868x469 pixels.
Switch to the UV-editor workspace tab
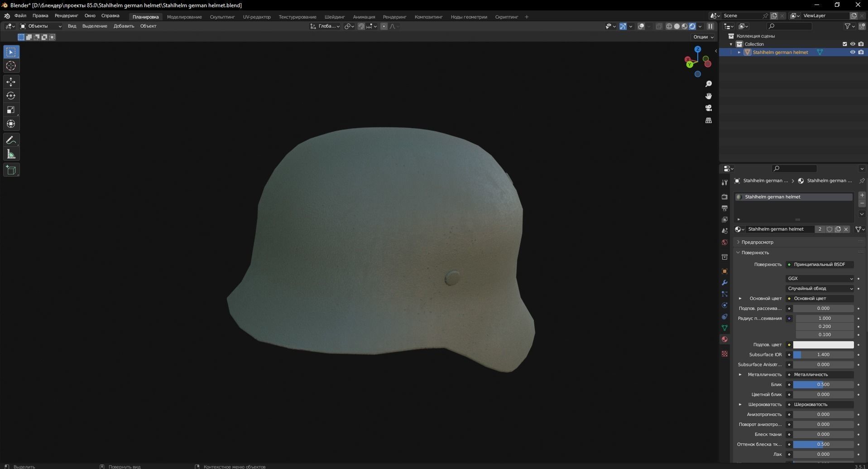coord(257,17)
